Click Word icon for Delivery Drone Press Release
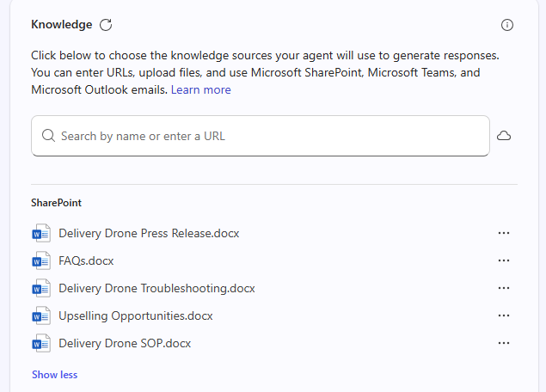546x392 pixels. click(x=41, y=233)
